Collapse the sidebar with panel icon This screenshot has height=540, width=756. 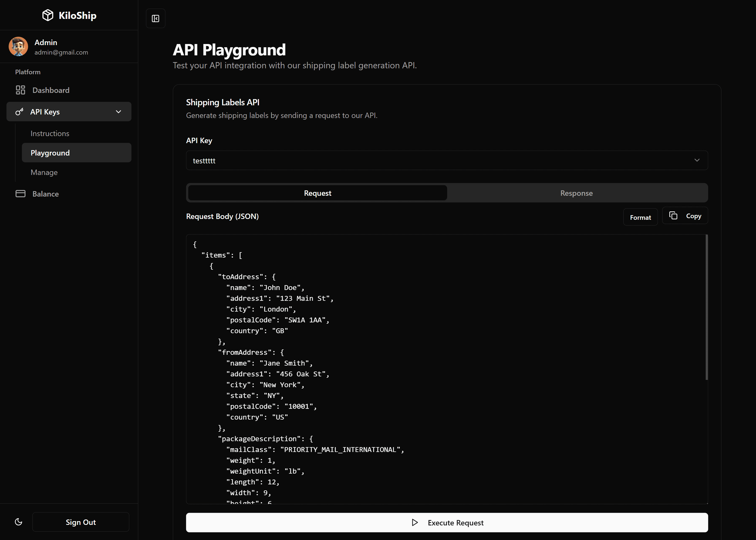click(x=156, y=19)
